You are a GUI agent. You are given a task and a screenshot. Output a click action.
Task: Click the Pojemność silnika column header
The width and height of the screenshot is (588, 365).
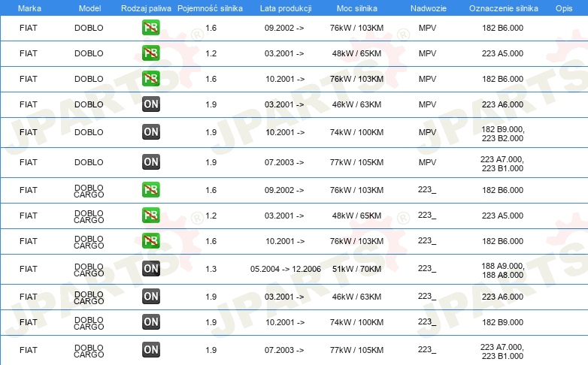[210, 8]
